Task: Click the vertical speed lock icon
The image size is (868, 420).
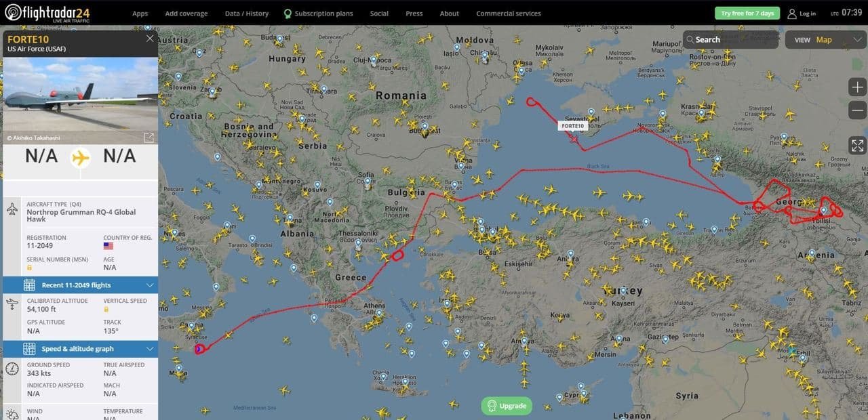Action: click(x=106, y=310)
